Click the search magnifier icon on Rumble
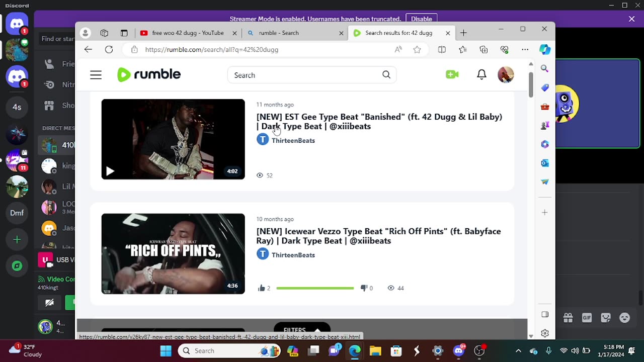 pos(386,75)
